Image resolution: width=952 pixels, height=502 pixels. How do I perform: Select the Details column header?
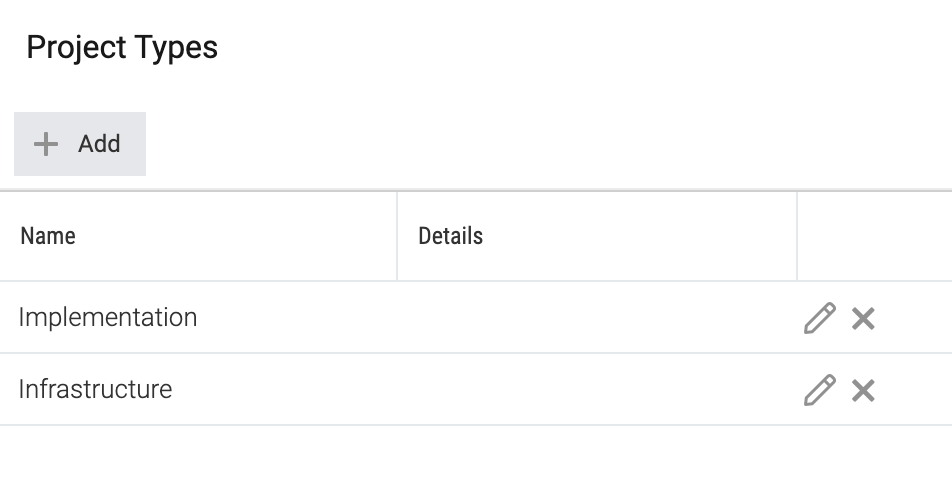click(450, 236)
